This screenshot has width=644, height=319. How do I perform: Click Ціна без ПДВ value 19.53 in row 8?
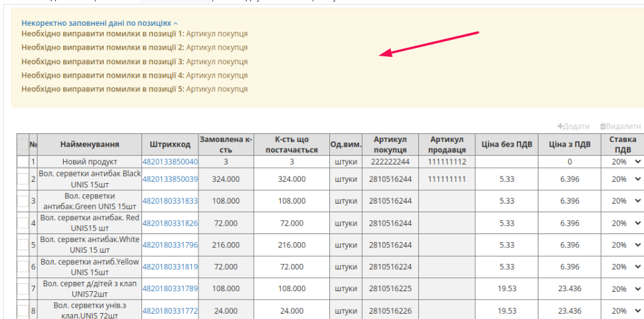507,310
